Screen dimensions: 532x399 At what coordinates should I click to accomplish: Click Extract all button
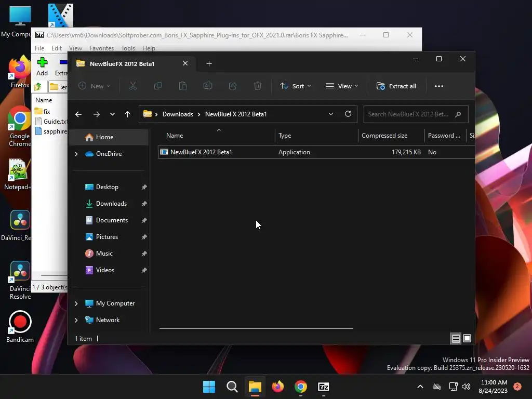pos(396,86)
